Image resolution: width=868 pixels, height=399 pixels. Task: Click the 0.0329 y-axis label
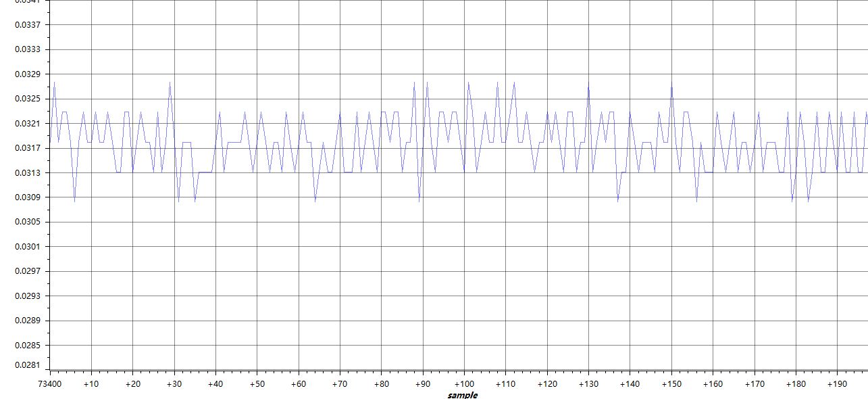point(28,74)
